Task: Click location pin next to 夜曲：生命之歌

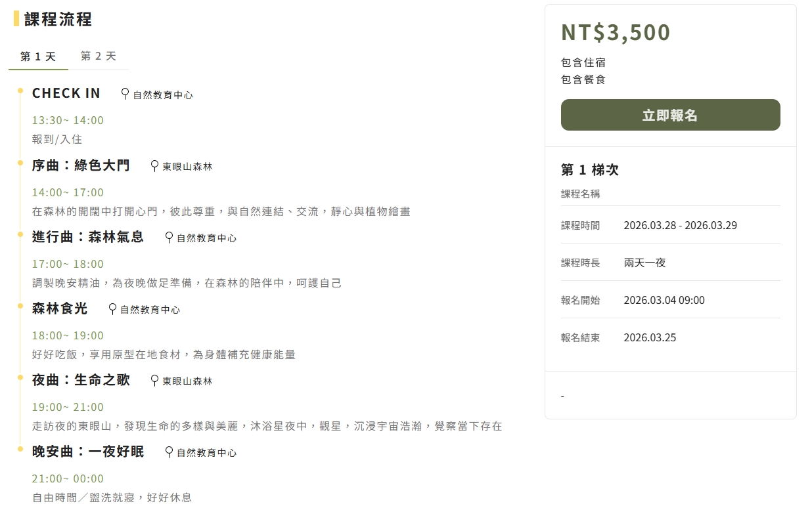Action: 154,380
